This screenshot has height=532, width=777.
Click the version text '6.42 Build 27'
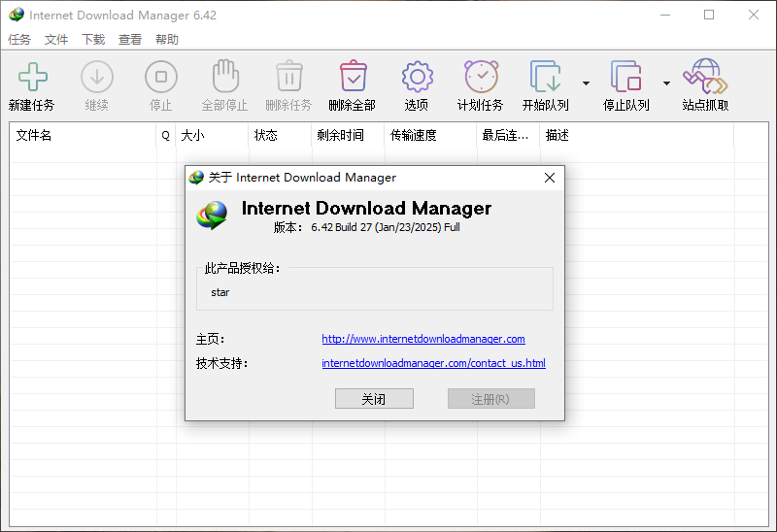click(341, 227)
